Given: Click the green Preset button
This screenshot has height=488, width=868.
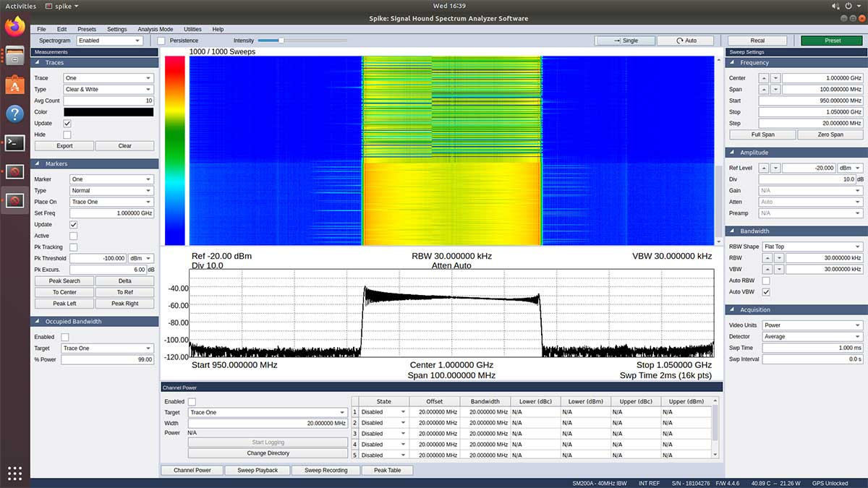Looking at the screenshot, I should coord(832,40).
